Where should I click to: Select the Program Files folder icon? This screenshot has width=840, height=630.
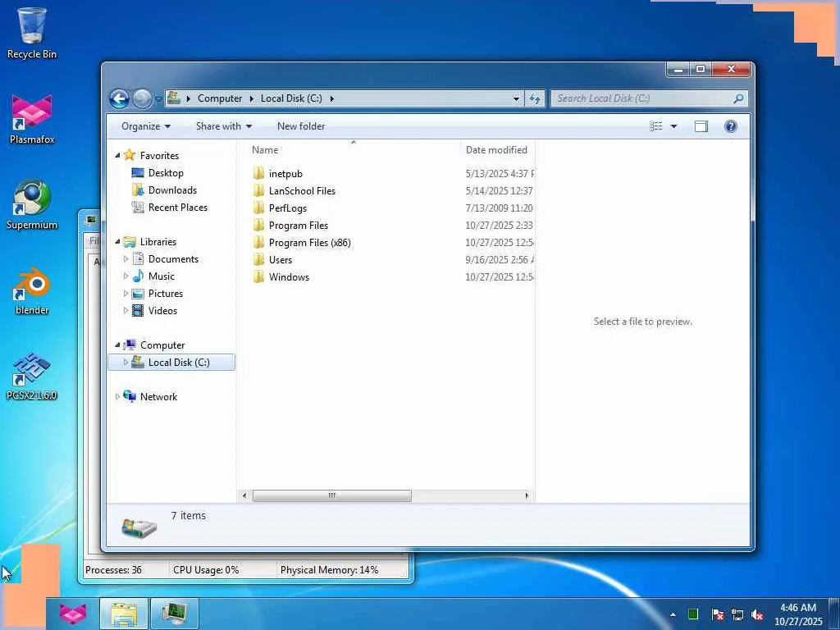coord(258,225)
